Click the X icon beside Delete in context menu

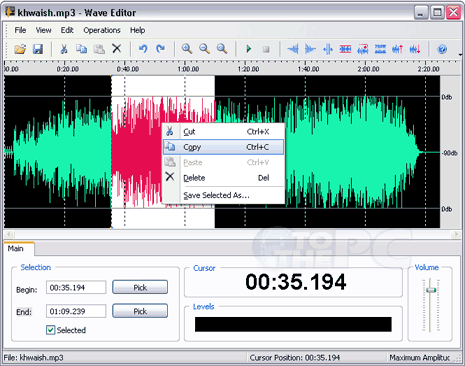coord(170,177)
